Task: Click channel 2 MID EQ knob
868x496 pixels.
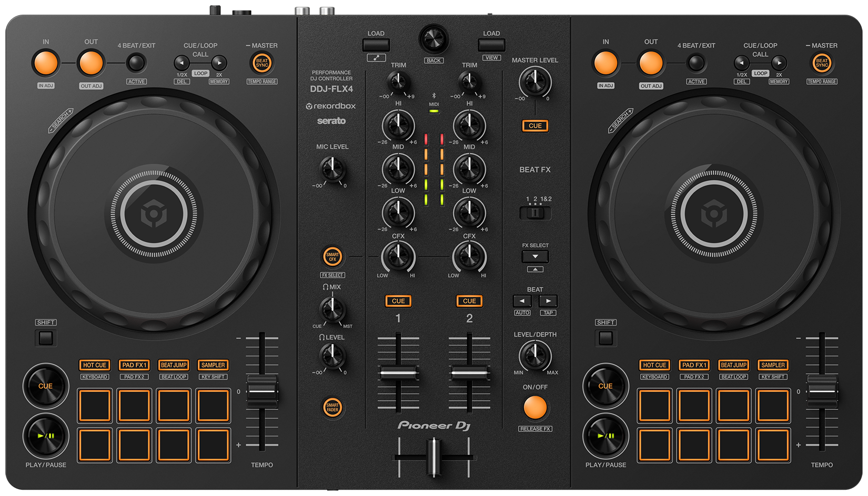Action: click(469, 169)
